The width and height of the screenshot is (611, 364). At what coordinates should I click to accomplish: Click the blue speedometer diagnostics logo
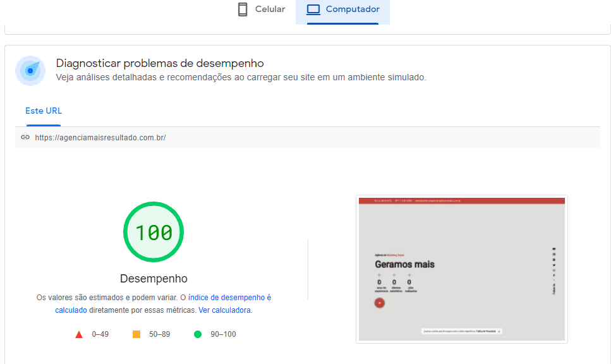point(30,70)
